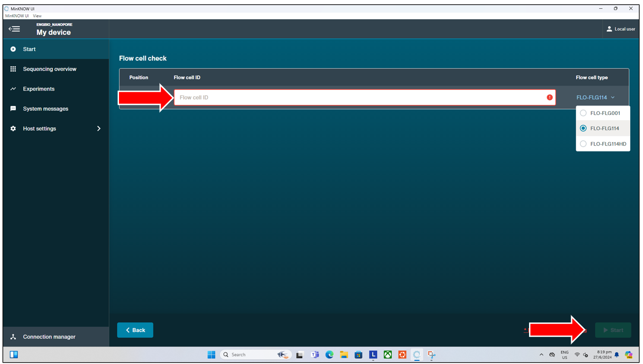Open Microsoft Store from the taskbar
The image size is (643, 364).
tap(358, 354)
